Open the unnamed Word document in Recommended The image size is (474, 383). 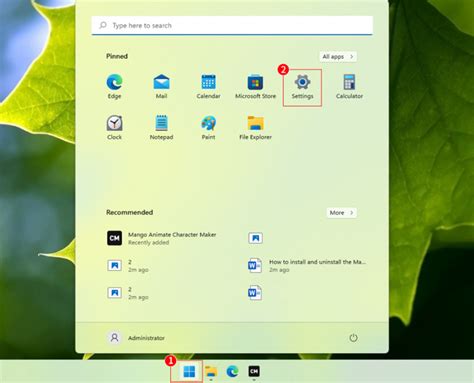pos(255,293)
